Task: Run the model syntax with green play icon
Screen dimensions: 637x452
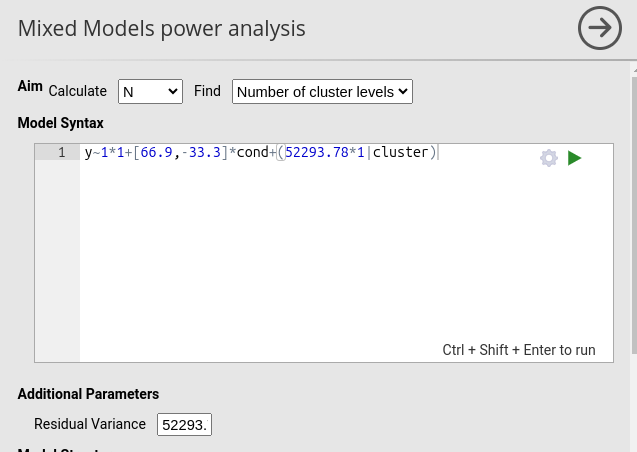Action: [x=574, y=158]
